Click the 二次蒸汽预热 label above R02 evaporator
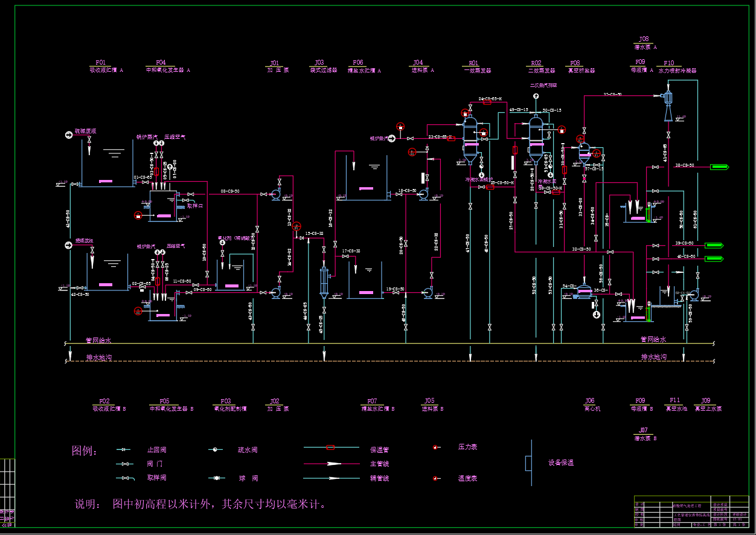Image resolution: width=756 pixels, height=535 pixels. pos(543,86)
